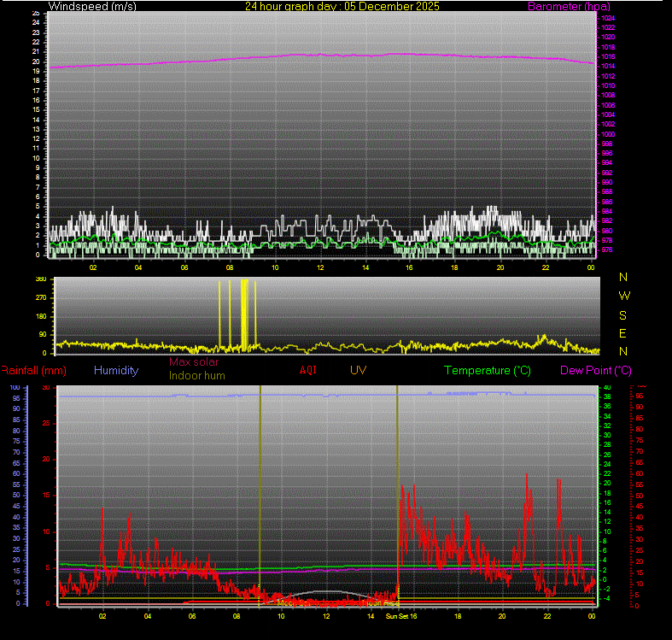Click hour 18 on windspeed graph axis
The image size is (672, 640).
454,267
